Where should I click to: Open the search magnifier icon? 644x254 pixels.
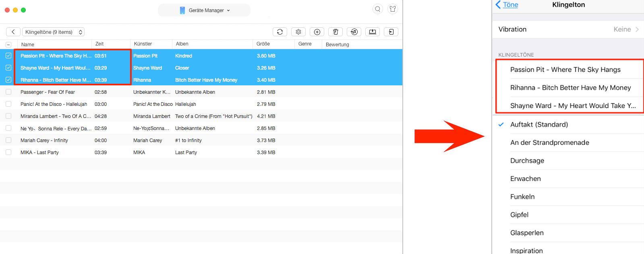pos(378,9)
